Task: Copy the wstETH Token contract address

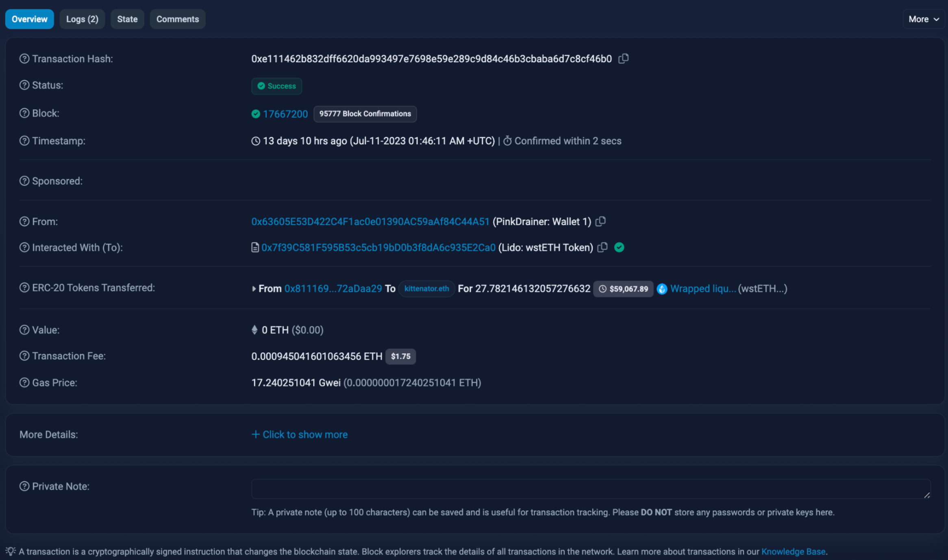Action: (x=602, y=247)
